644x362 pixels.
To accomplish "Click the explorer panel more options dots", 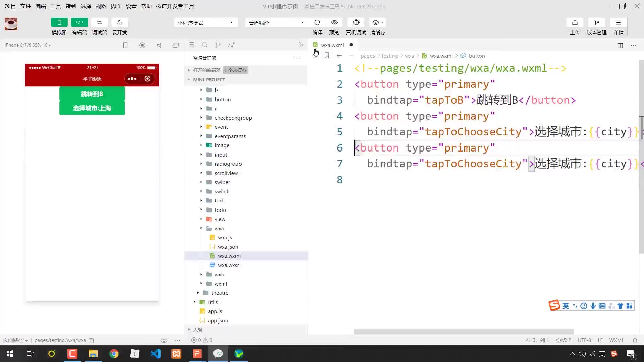I will [297, 58].
